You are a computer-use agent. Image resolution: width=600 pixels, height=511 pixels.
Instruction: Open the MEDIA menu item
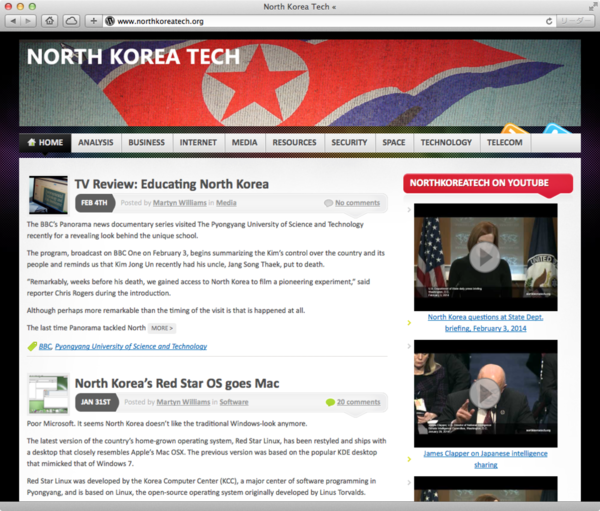tap(245, 143)
